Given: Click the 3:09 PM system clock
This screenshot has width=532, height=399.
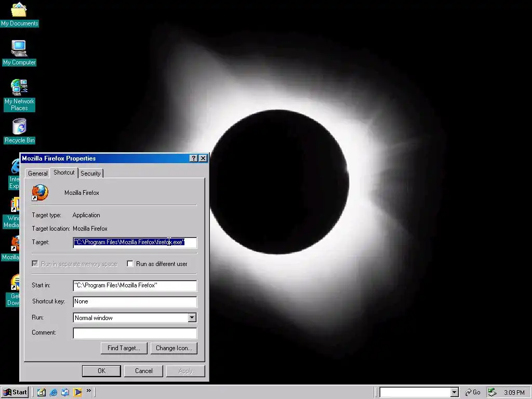Looking at the screenshot, I should [x=514, y=393].
